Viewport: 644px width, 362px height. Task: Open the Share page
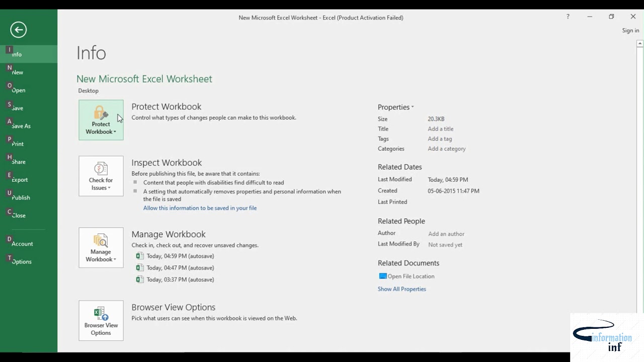pyautogui.click(x=29, y=162)
